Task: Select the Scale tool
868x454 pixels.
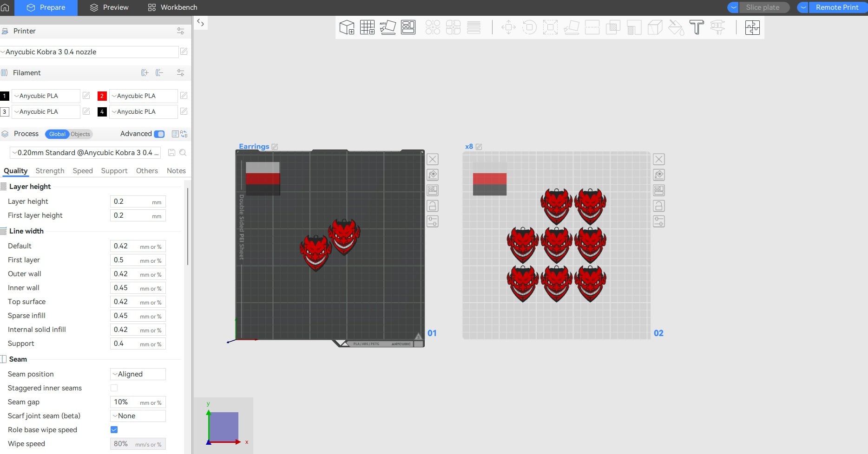Action: pos(550,27)
